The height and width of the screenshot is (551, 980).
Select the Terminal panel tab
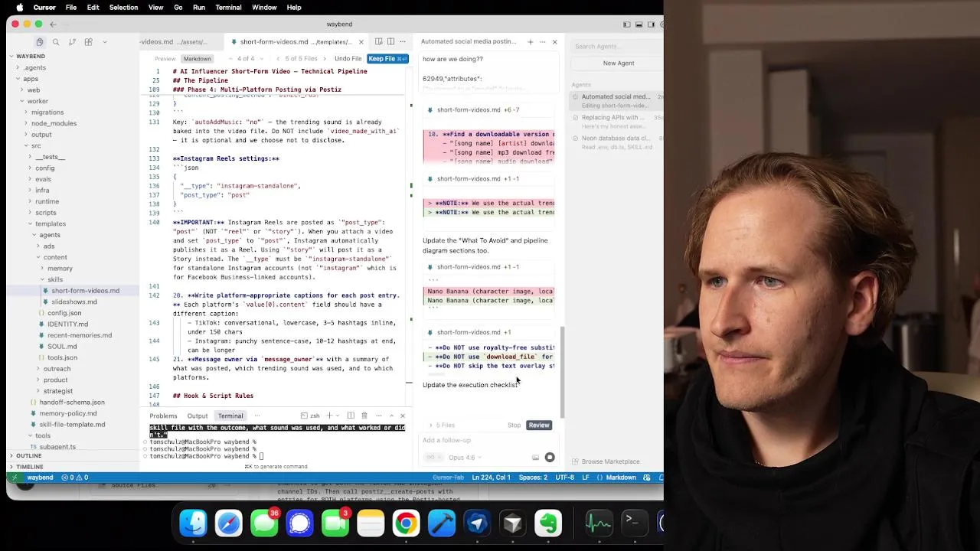click(x=230, y=416)
